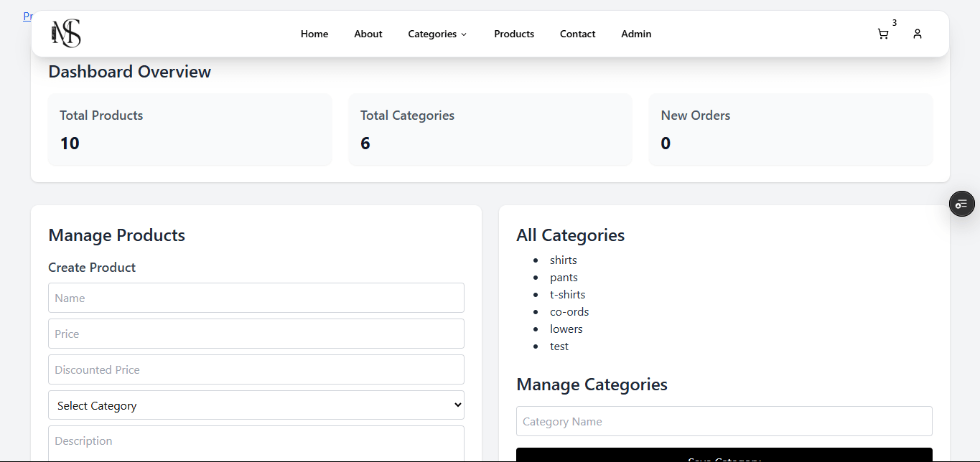Select the 'co-ords' category entry

[x=569, y=311]
